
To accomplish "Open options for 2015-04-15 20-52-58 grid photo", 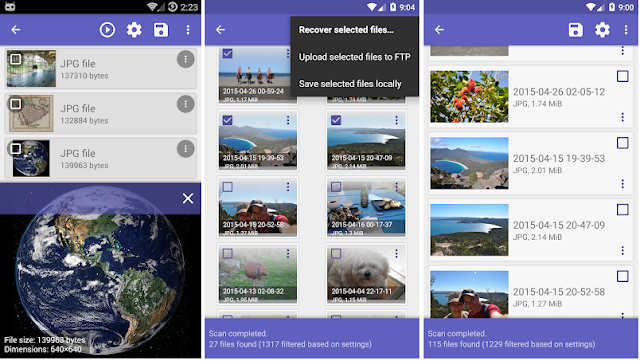I will [x=288, y=187].
